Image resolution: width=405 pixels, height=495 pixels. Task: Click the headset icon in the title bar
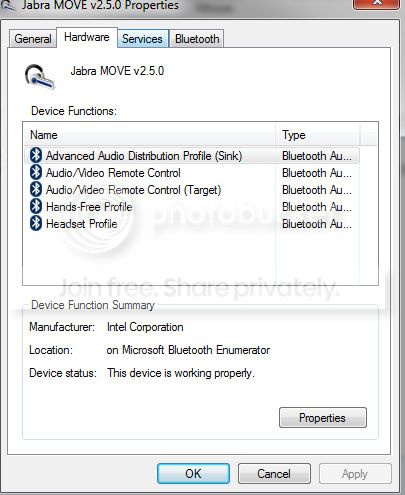pos(7,6)
